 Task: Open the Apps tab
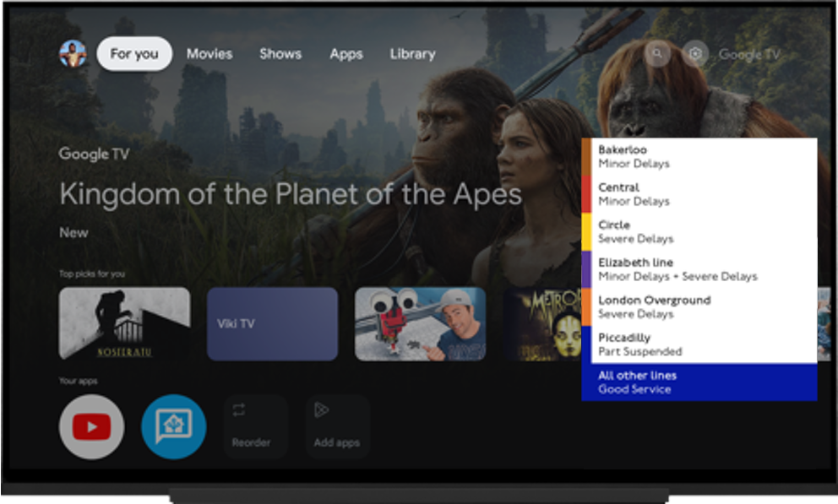tap(346, 54)
